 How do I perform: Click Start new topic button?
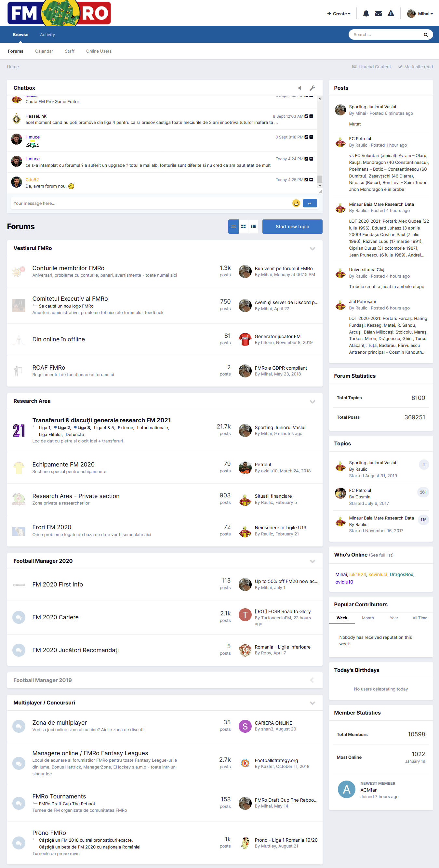click(292, 227)
